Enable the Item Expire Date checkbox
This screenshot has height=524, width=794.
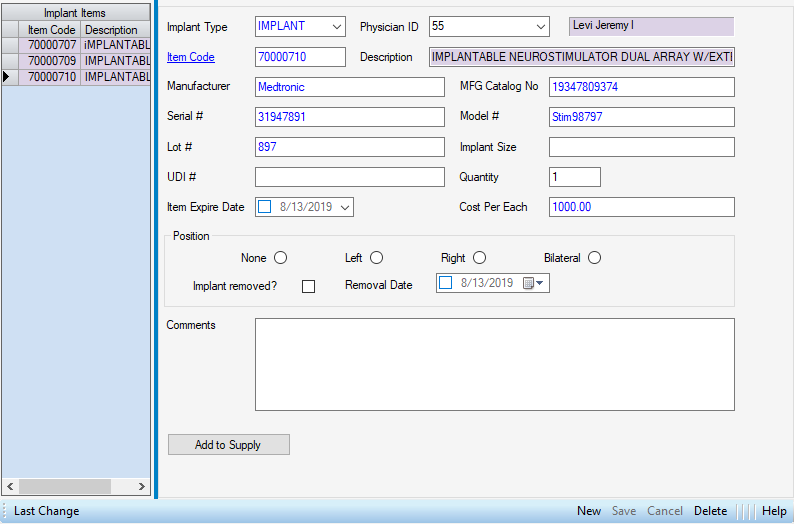pyautogui.click(x=265, y=207)
